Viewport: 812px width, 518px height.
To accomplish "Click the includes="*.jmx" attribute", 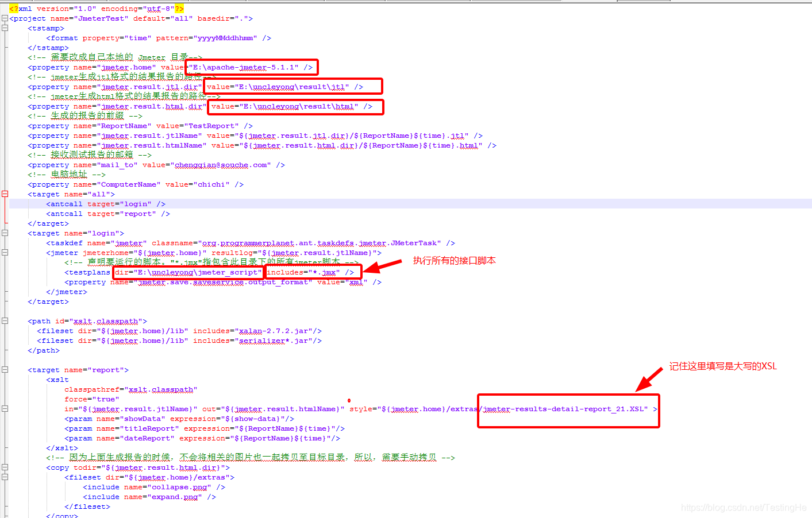I will click(303, 272).
